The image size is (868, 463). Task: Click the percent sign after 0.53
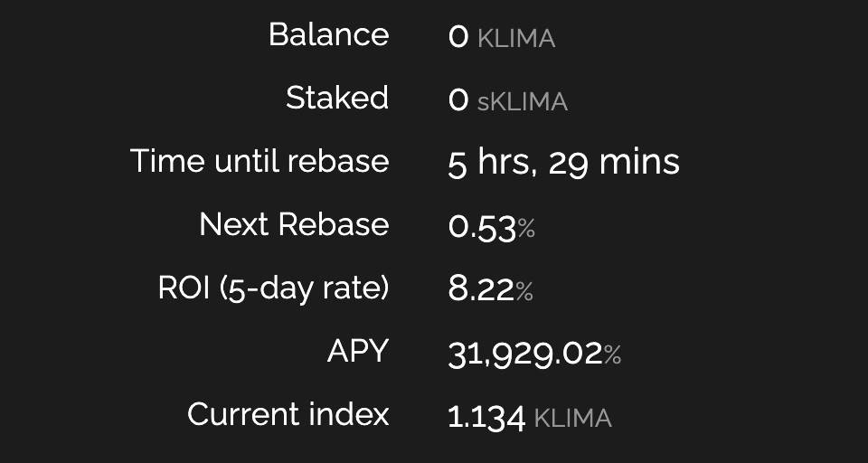click(x=526, y=228)
